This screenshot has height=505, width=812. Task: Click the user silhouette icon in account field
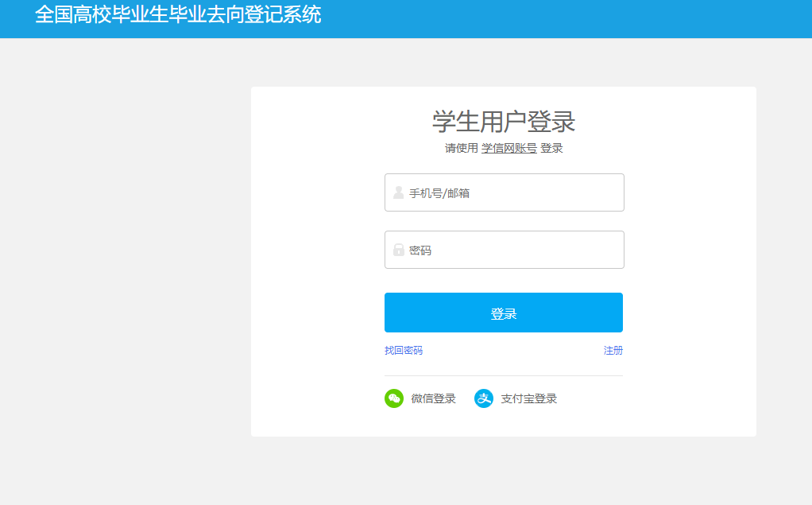398,192
